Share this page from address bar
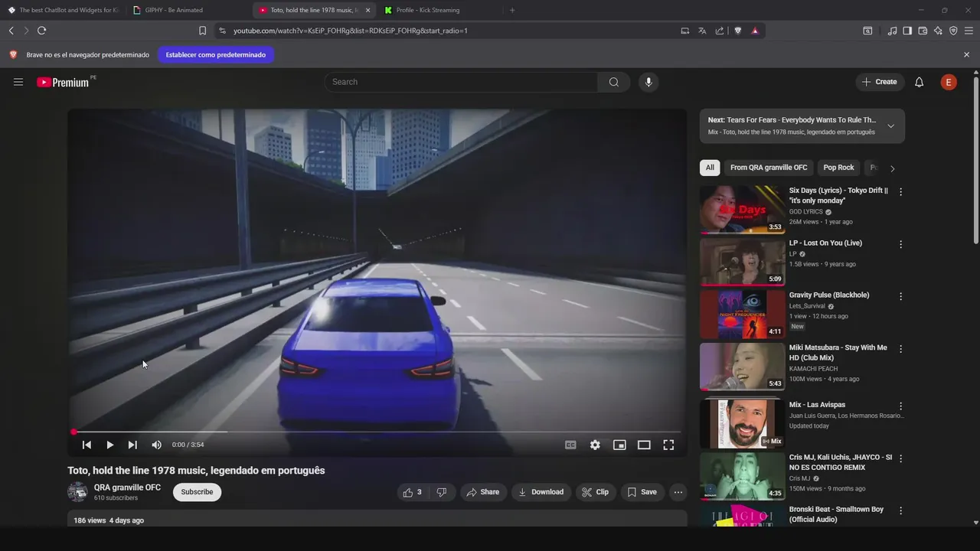 coord(720,31)
